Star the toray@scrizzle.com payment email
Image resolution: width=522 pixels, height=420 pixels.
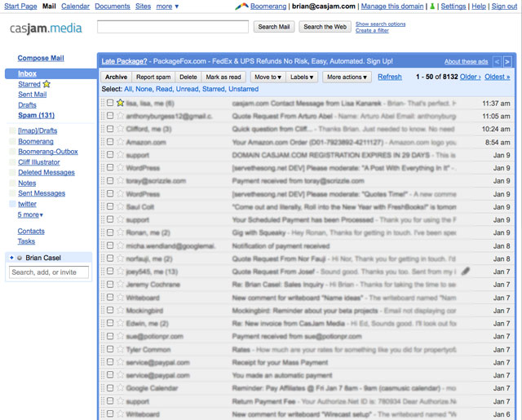tap(120, 181)
